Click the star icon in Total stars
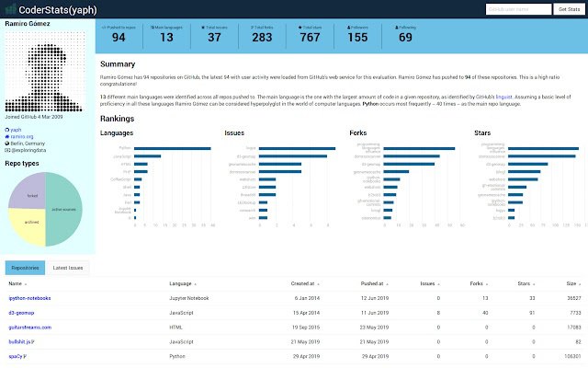 tap(300, 28)
